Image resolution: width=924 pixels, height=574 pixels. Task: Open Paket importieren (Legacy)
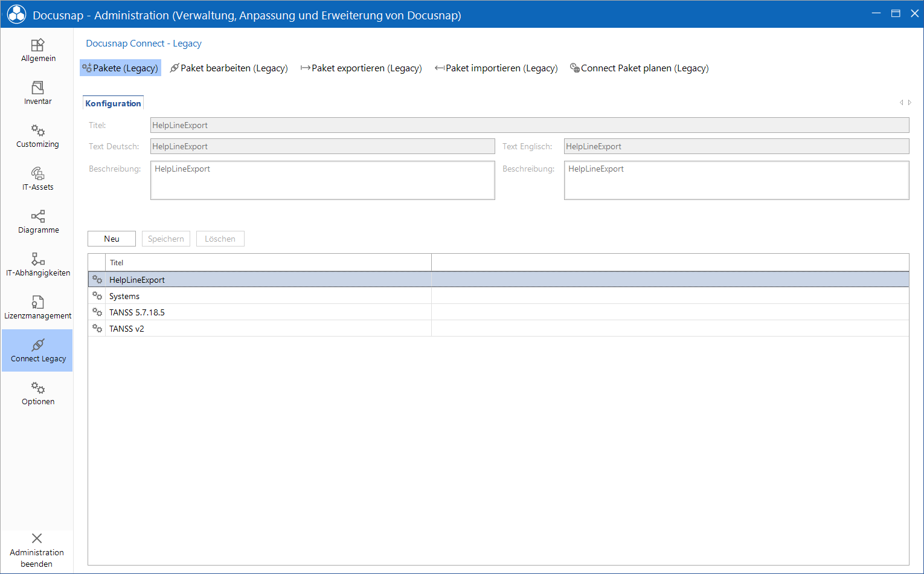click(496, 68)
